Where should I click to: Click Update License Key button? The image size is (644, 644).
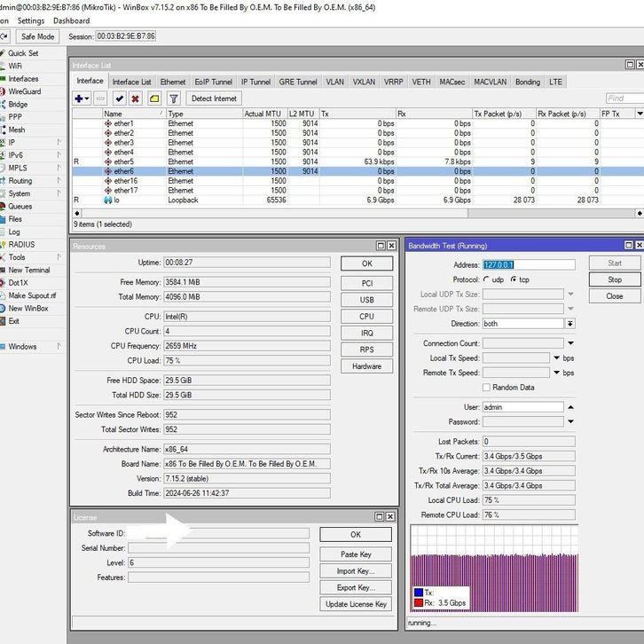click(356, 604)
